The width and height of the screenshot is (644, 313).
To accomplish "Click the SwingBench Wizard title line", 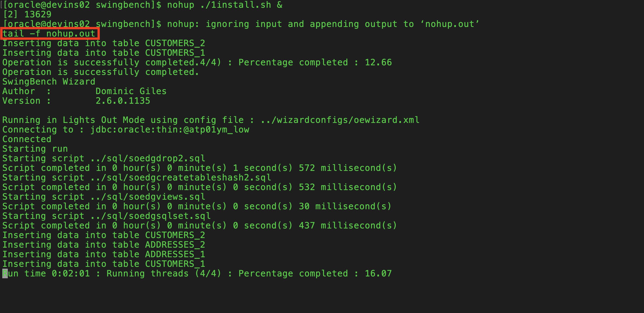I will (x=49, y=82).
